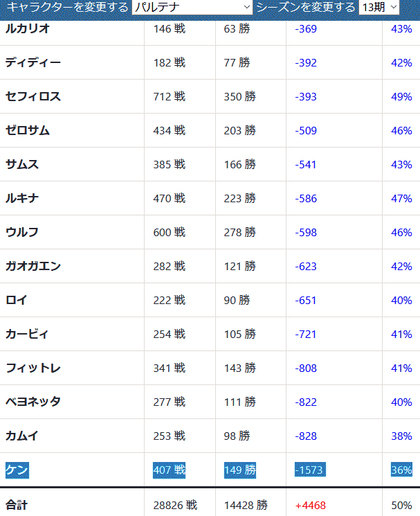420x516 pixels.
Task: Click the セフィロス row name
Action: (33, 96)
